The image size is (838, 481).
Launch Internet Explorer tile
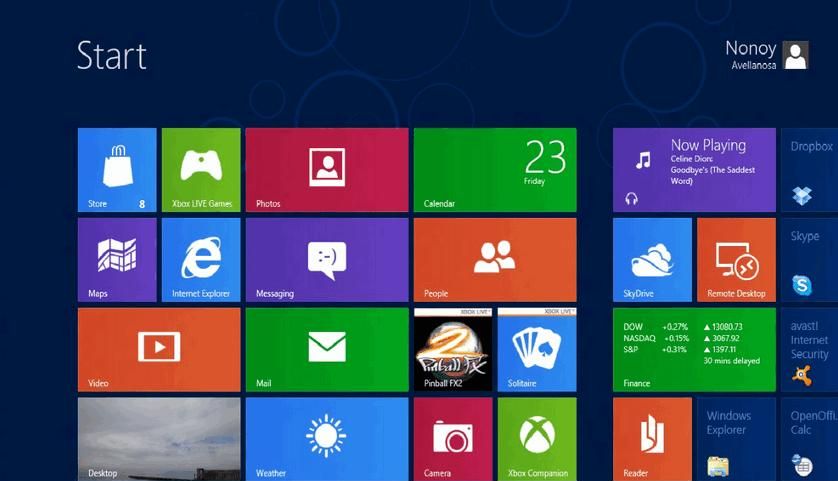coord(201,260)
